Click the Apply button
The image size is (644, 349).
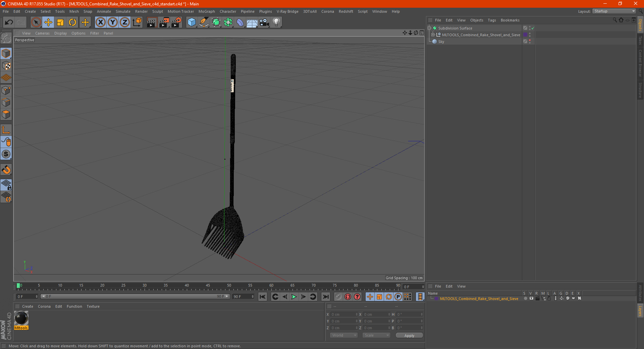coord(409,336)
